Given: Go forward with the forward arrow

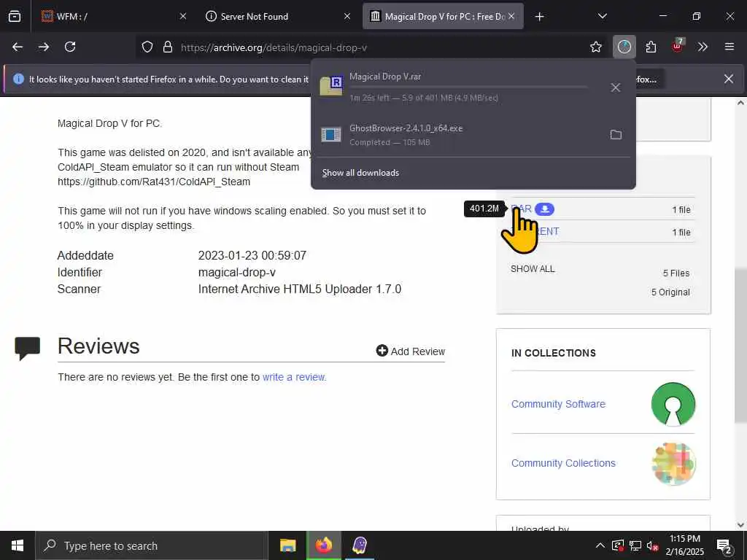Looking at the screenshot, I should tap(44, 47).
